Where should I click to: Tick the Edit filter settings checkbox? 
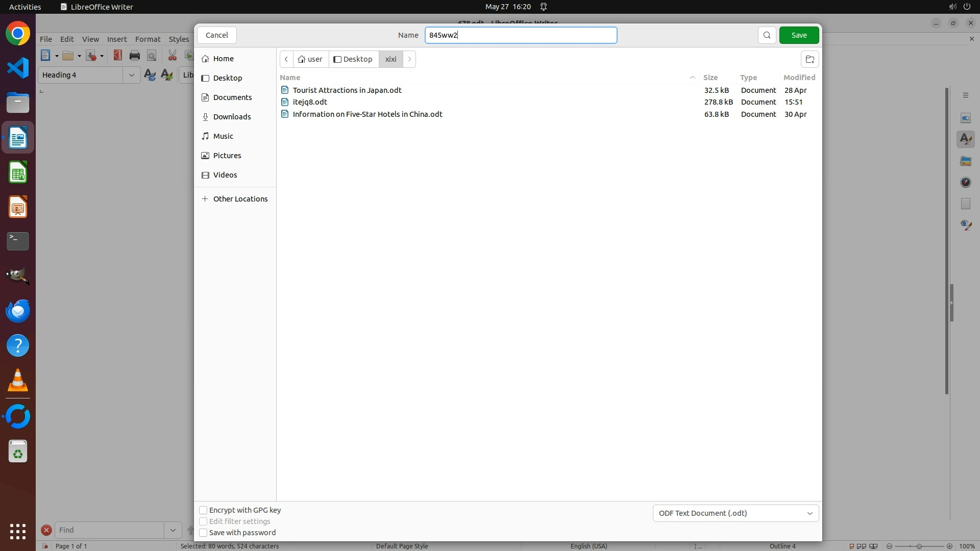coord(203,521)
